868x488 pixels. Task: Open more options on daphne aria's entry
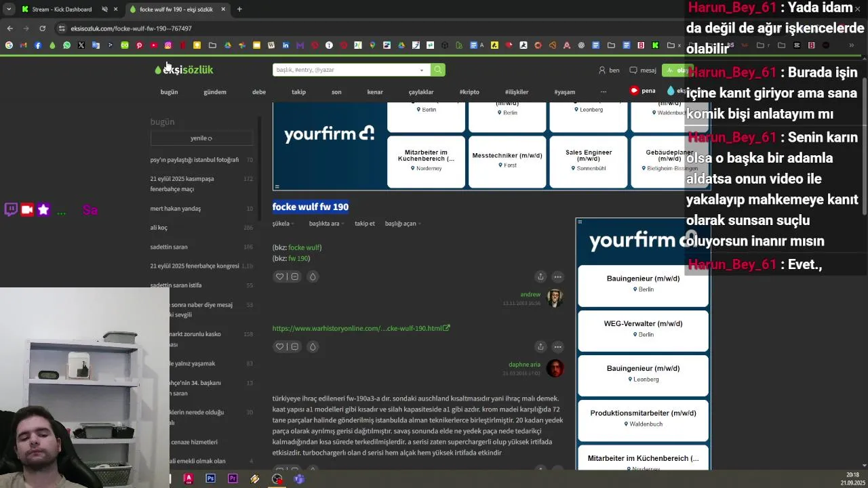click(557, 346)
